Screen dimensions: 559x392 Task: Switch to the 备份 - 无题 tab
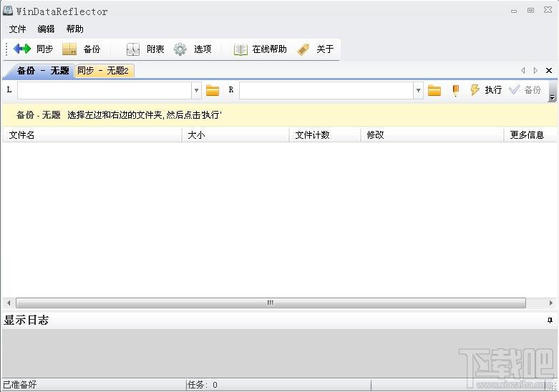click(x=43, y=71)
